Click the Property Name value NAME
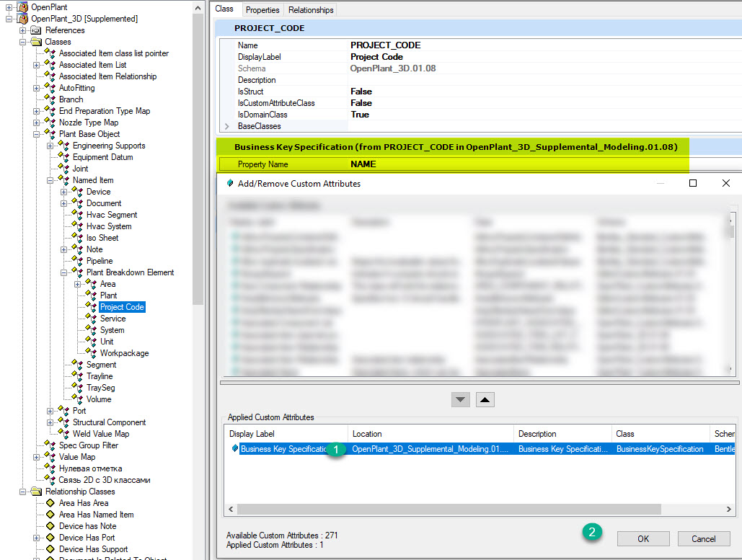The height and width of the screenshot is (560, 742). tap(363, 164)
